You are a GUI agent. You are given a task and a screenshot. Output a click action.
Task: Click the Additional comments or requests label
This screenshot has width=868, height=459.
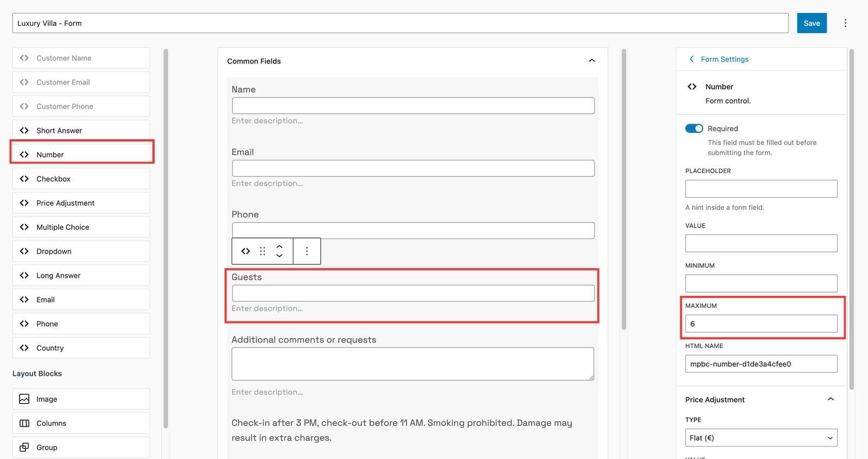tap(304, 340)
